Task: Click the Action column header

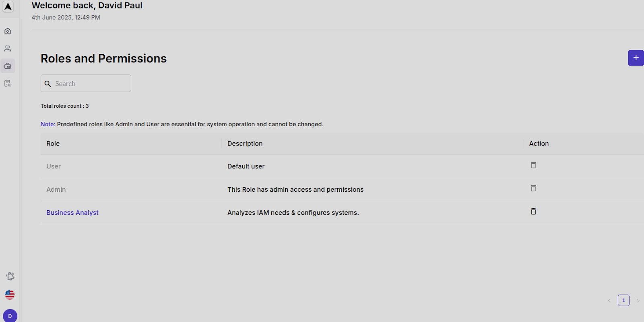Action: [x=539, y=144]
